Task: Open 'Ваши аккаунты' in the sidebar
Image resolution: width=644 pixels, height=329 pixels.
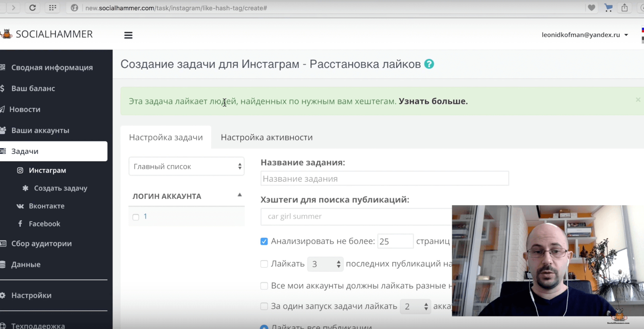Action: pos(40,130)
